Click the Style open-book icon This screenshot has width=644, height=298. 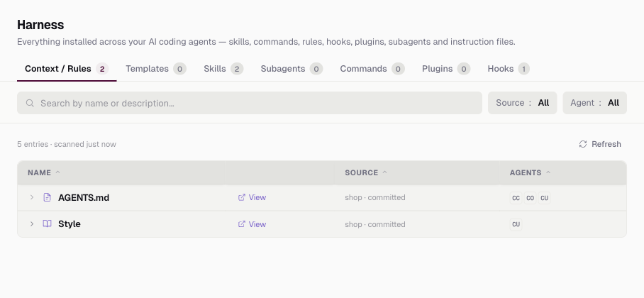tap(48, 223)
